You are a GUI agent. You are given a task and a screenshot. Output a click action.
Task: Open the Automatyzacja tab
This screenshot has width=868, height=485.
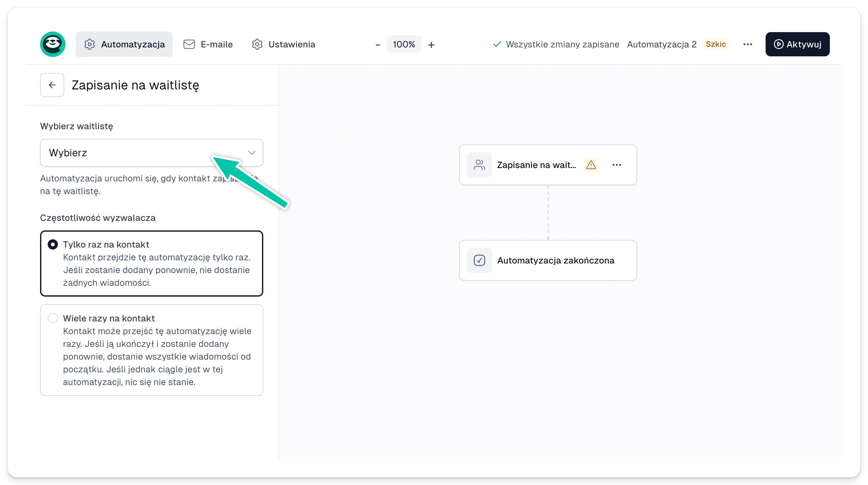click(x=124, y=44)
